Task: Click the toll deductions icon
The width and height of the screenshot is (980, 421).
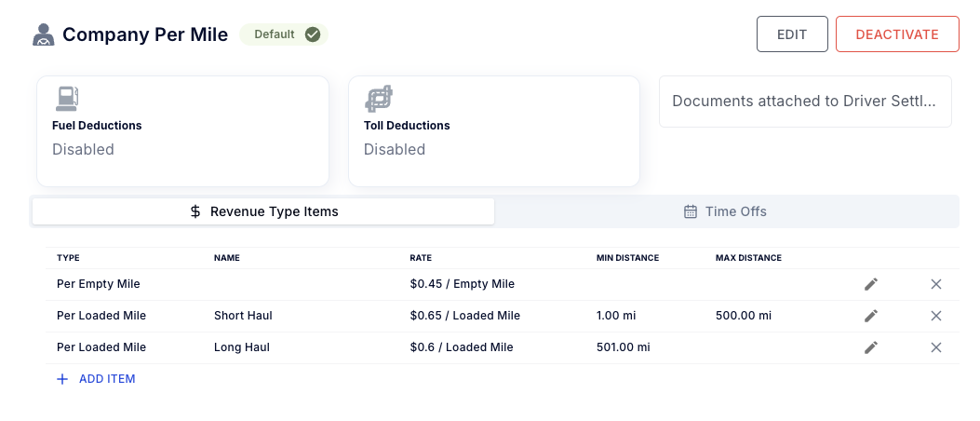Action: pyautogui.click(x=379, y=99)
